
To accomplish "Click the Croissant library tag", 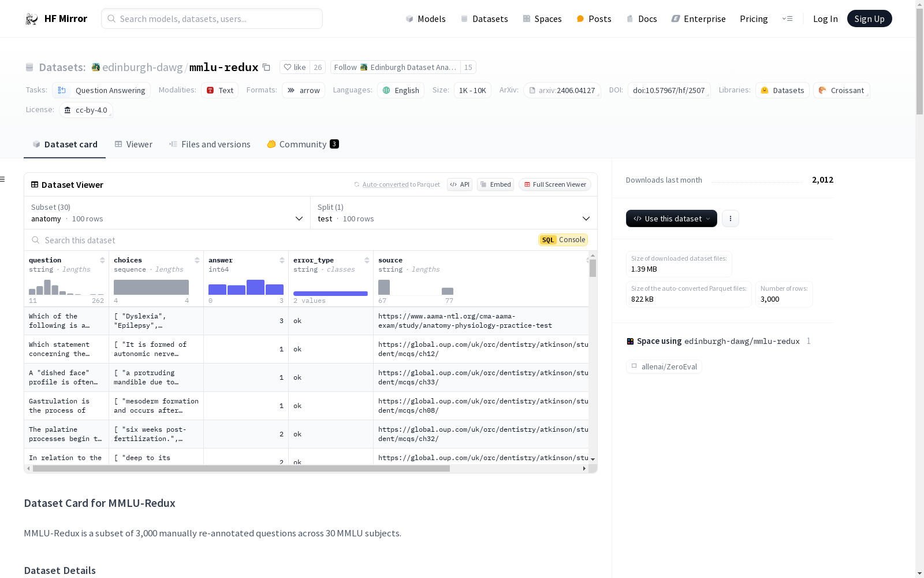I will (841, 90).
